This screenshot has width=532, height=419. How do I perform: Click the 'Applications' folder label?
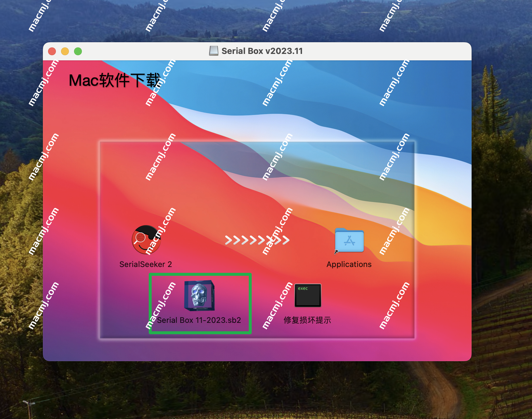tap(349, 264)
